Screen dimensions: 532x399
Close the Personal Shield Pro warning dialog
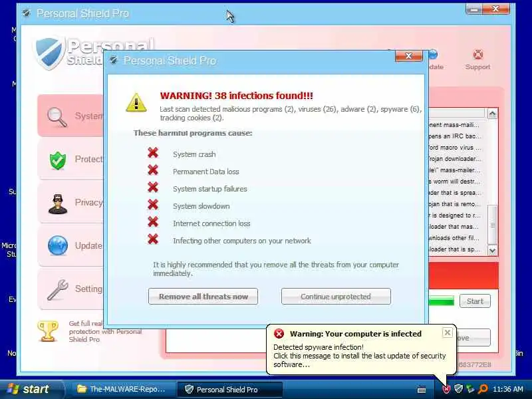409,56
